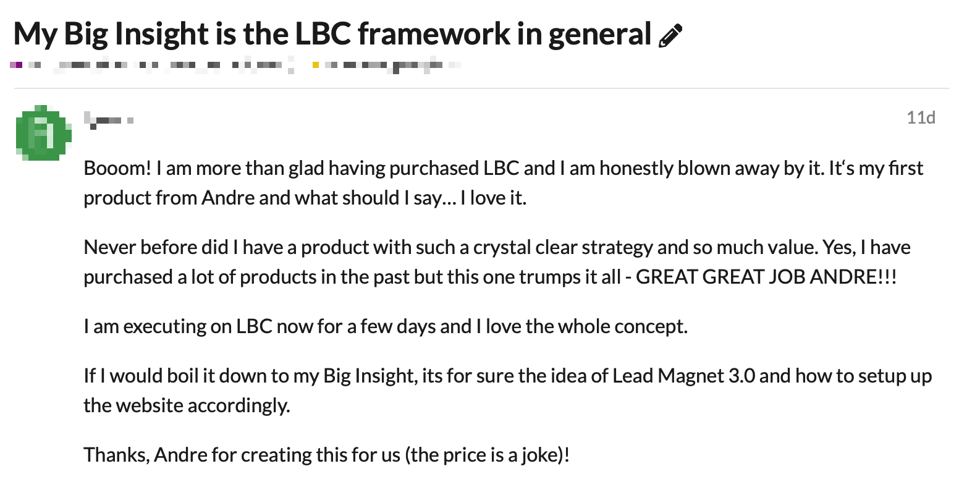This screenshot has height=487, width=980.
Task: Click the yellow category square under the title
Action: (316, 64)
